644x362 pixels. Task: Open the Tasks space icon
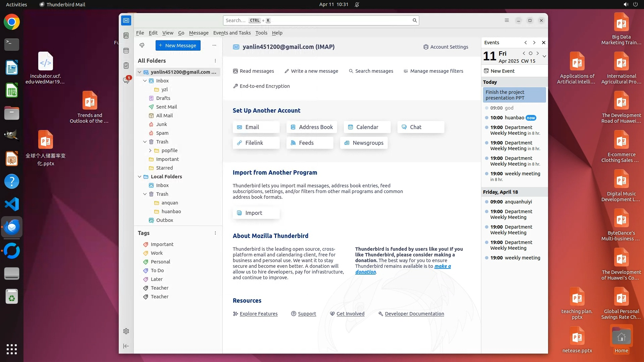click(126, 66)
